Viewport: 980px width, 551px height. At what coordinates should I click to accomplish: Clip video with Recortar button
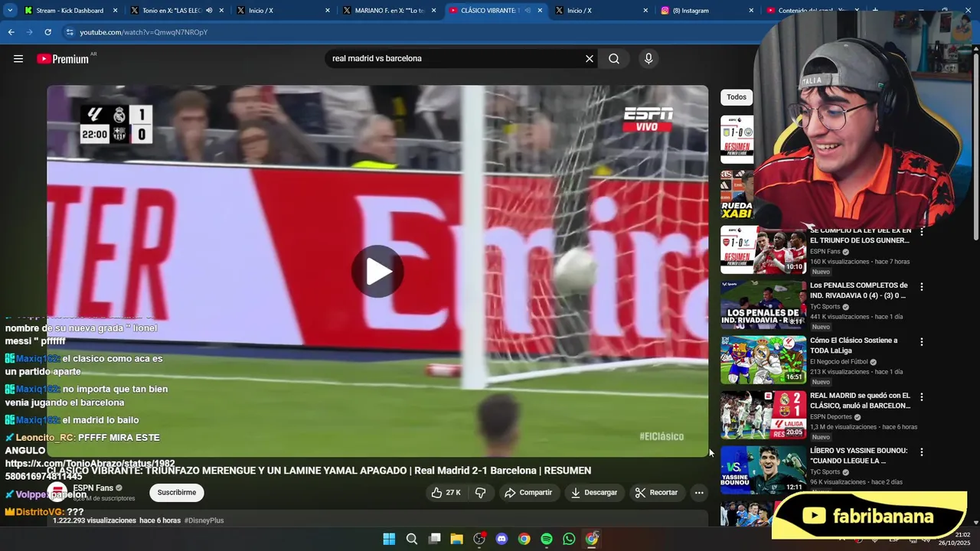[657, 493]
